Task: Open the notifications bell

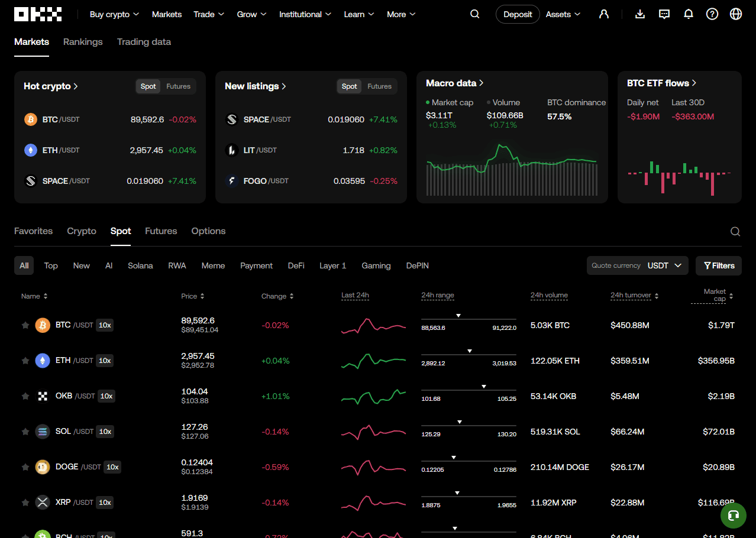Action: 689,14
